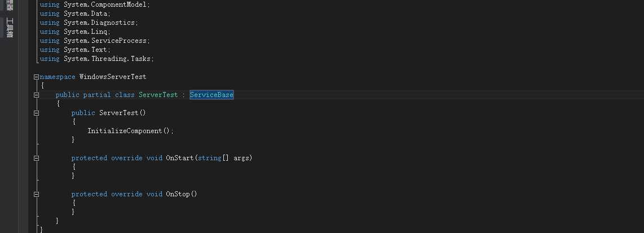Open the partially visible top side tab
The width and height of the screenshot is (644, 233).
(x=10, y=5)
